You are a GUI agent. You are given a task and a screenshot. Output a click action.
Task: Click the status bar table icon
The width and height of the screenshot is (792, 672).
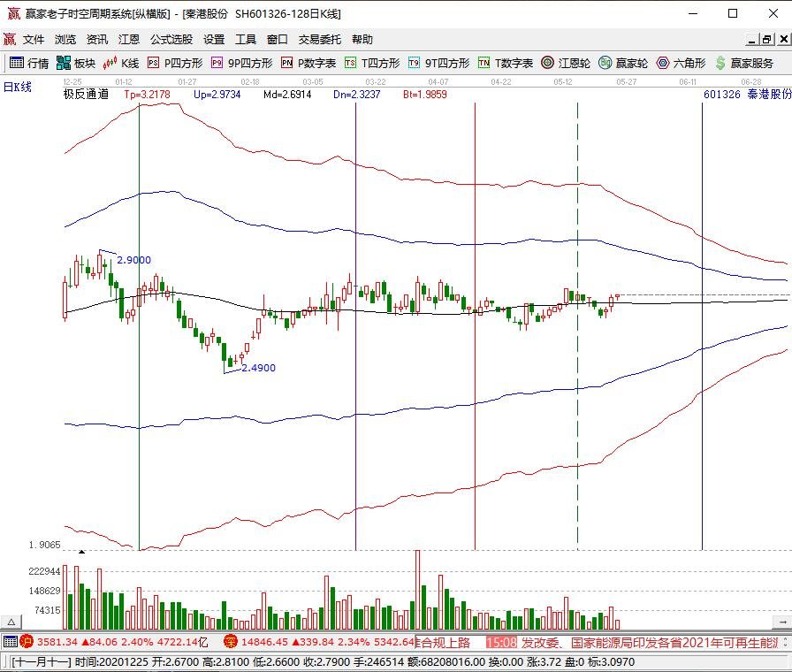(10, 642)
